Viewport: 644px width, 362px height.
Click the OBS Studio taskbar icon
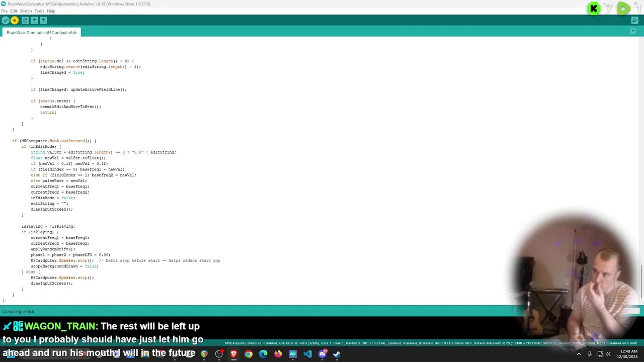[x=219, y=354]
